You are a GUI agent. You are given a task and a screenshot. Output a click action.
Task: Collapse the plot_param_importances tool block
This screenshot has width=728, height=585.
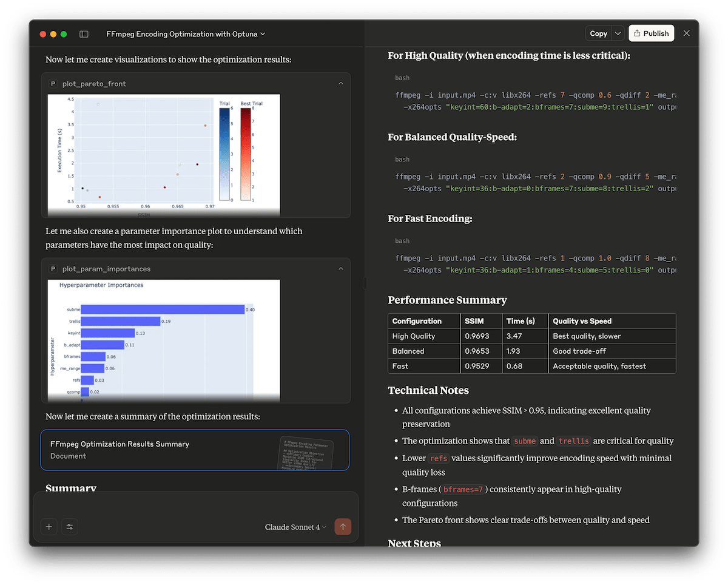click(340, 268)
